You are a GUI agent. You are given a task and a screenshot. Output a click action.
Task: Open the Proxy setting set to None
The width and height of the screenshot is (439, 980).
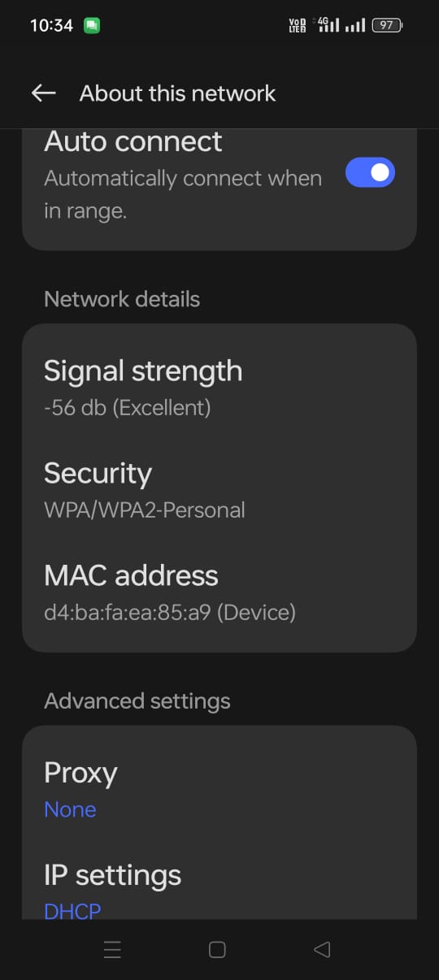(219, 788)
